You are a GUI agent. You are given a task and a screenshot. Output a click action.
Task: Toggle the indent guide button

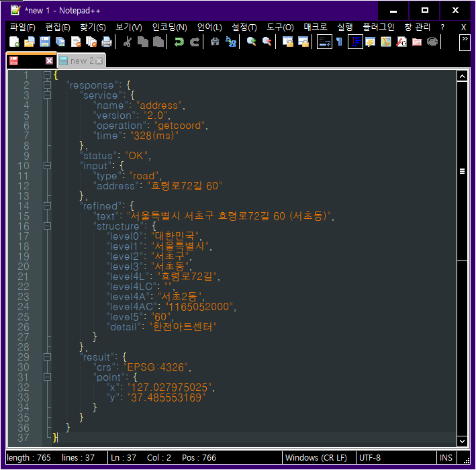[355, 42]
